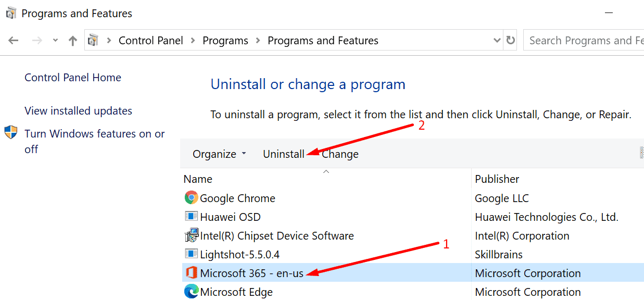644x300 pixels.
Task: Click the Microsoft 365 Office icon
Action: pos(191,273)
